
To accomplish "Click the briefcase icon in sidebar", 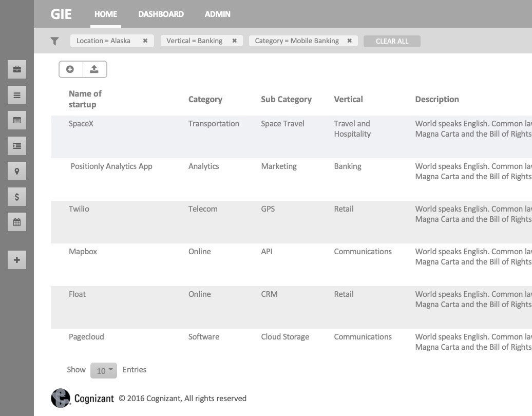I will click(x=17, y=69).
